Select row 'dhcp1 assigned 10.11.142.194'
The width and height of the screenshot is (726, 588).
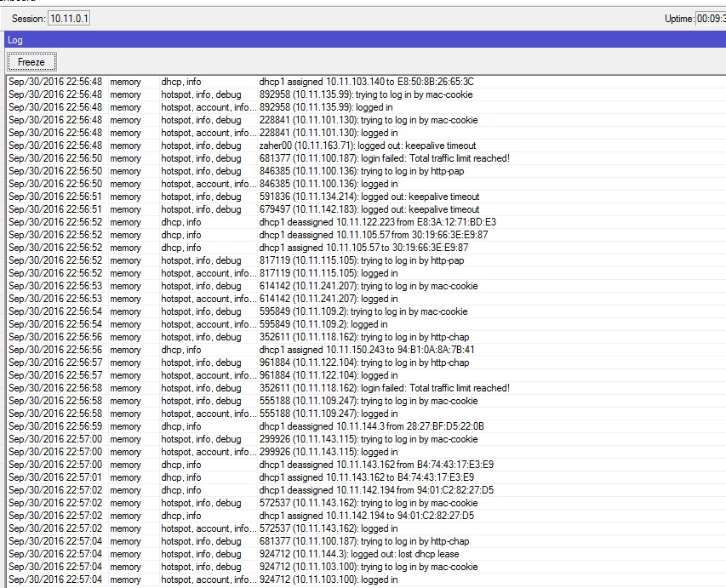366,516
